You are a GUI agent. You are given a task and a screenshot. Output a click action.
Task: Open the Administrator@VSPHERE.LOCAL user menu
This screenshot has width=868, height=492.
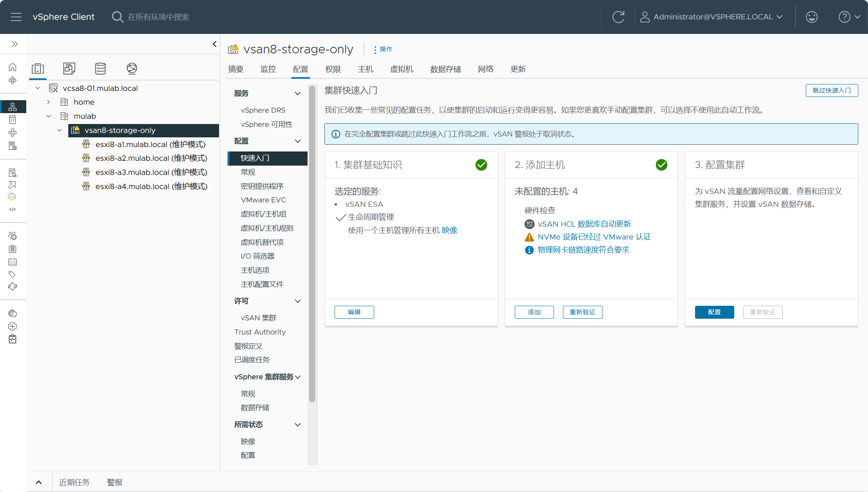tap(711, 17)
